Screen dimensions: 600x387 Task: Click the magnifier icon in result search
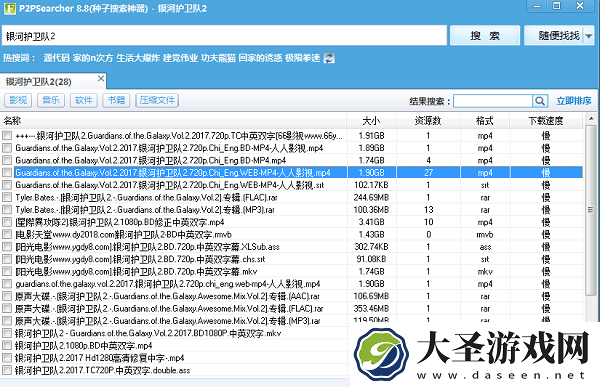click(540, 101)
